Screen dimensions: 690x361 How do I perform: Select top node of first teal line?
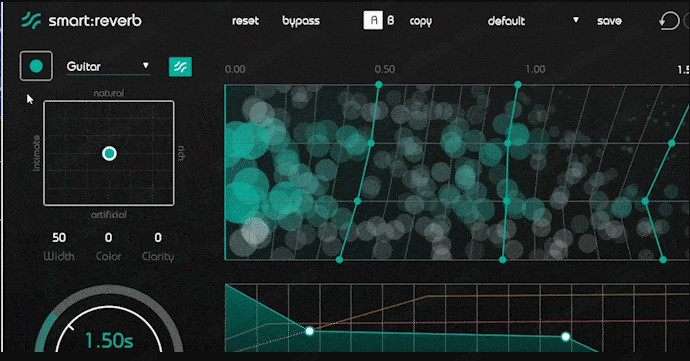378,84
